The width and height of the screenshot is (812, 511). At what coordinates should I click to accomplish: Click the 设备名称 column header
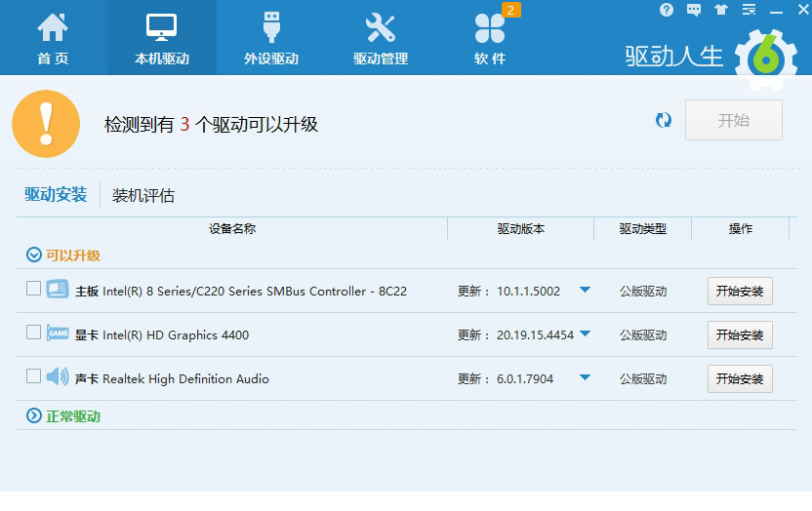(232, 228)
